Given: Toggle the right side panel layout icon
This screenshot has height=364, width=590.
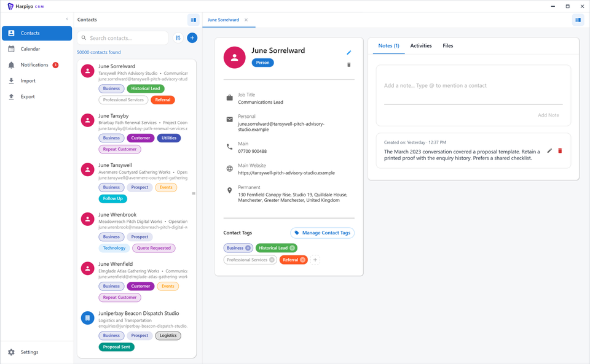Looking at the screenshot, I should point(578,20).
